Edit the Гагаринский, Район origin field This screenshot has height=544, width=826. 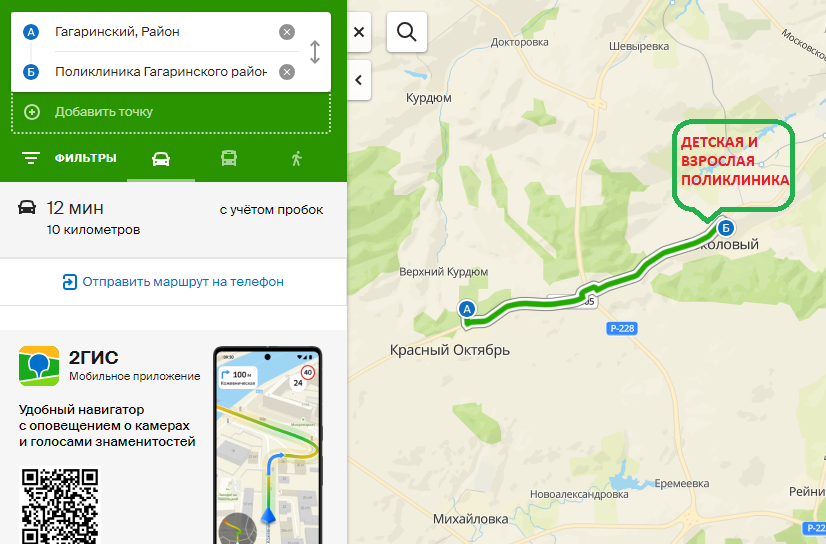tap(163, 32)
